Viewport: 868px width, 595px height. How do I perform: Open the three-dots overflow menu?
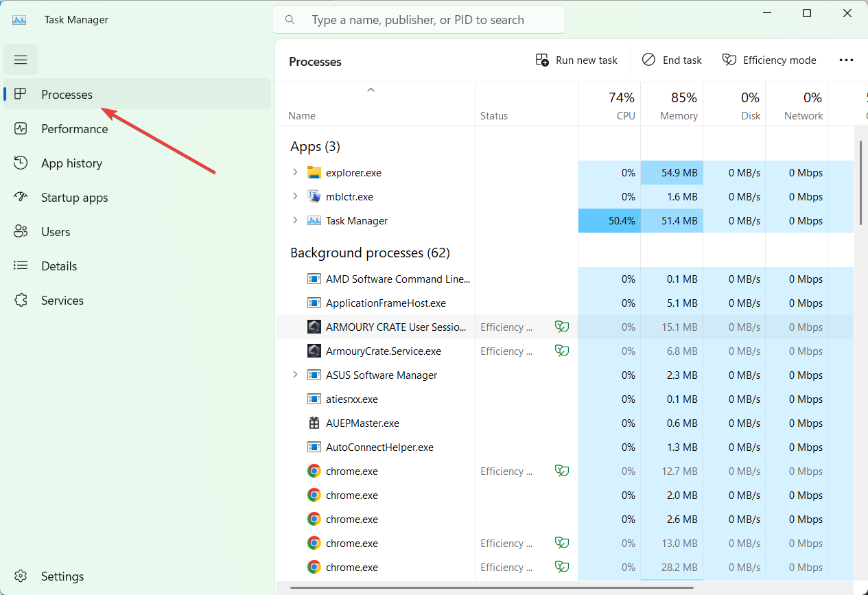coord(846,60)
